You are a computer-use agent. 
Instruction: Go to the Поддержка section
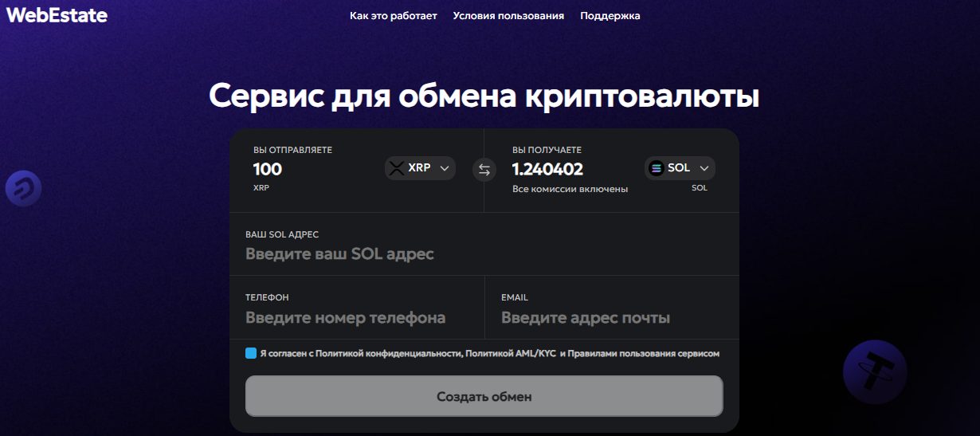(x=610, y=16)
